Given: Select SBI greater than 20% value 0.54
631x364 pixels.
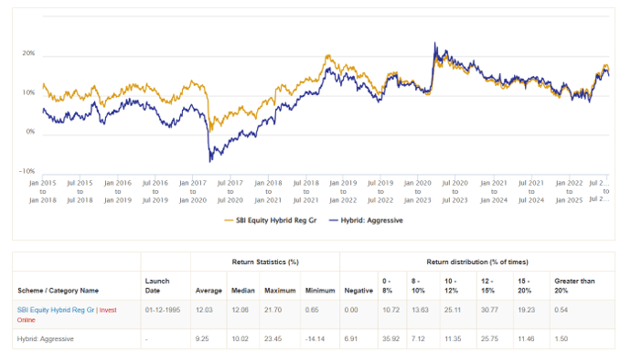Looking at the screenshot, I should tap(561, 310).
